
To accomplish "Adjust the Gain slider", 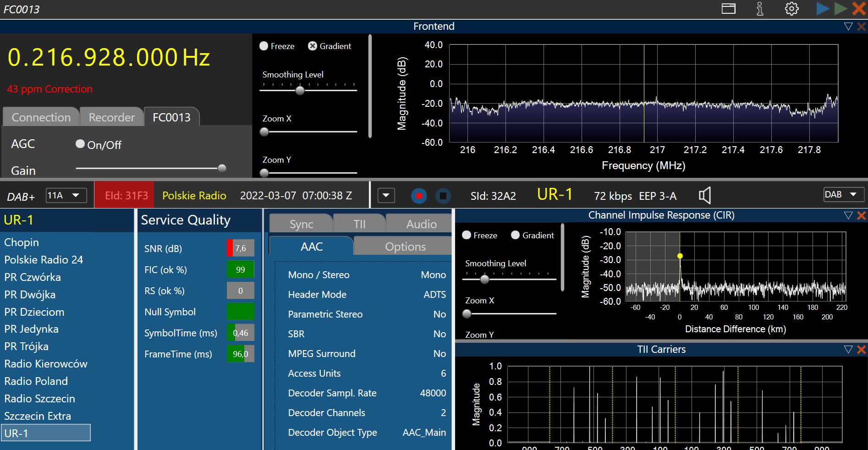I will [x=222, y=168].
